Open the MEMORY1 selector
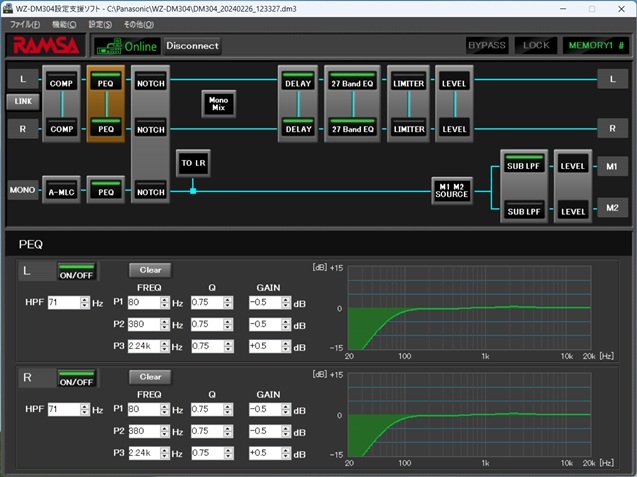 pyautogui.click(x=596, y=45)
